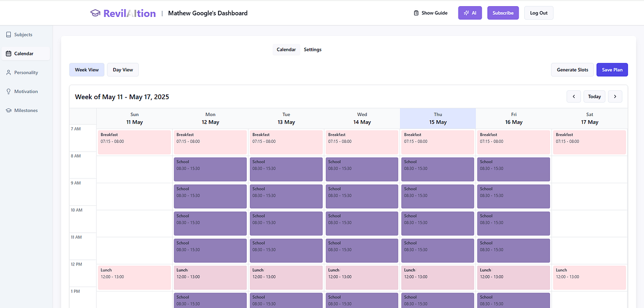The width and height of the screenshot is (644, 308).
Task: Jump to Today in the calendar
Action: coord(594,97)
